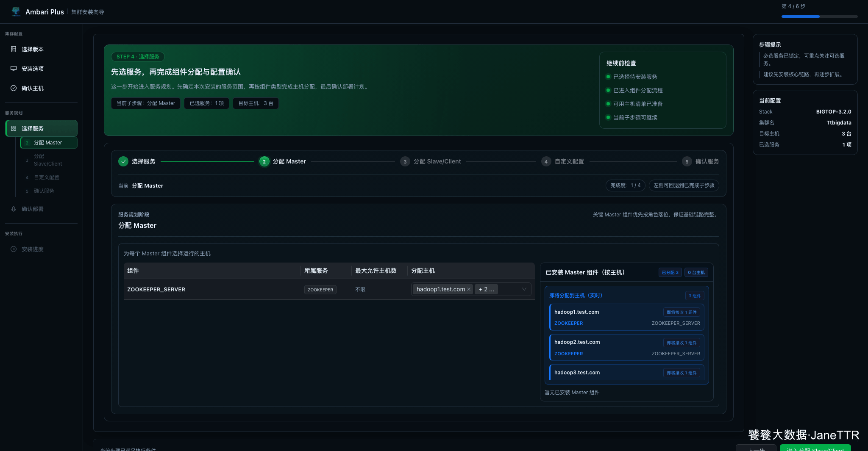Select the 分配 Slave/Client sub-step in sidebar
Screen dimensions: 868x451
click(x=49, y=160)
